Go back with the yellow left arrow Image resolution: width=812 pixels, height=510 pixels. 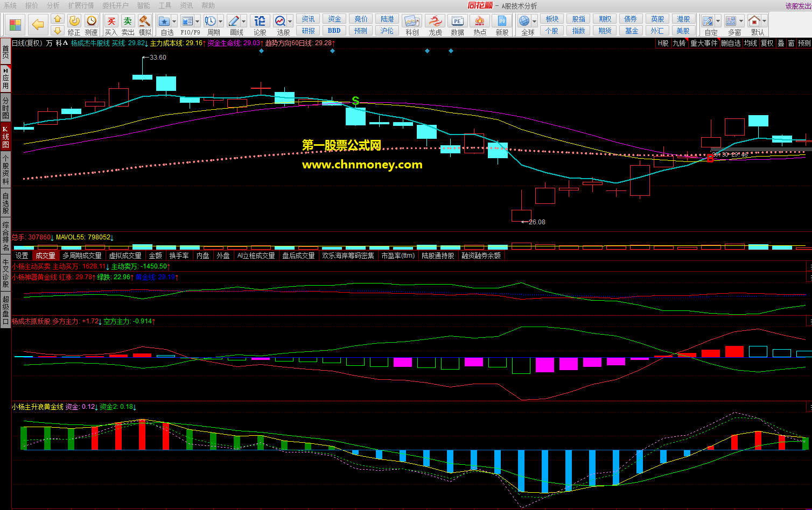(x=38, y=25)
